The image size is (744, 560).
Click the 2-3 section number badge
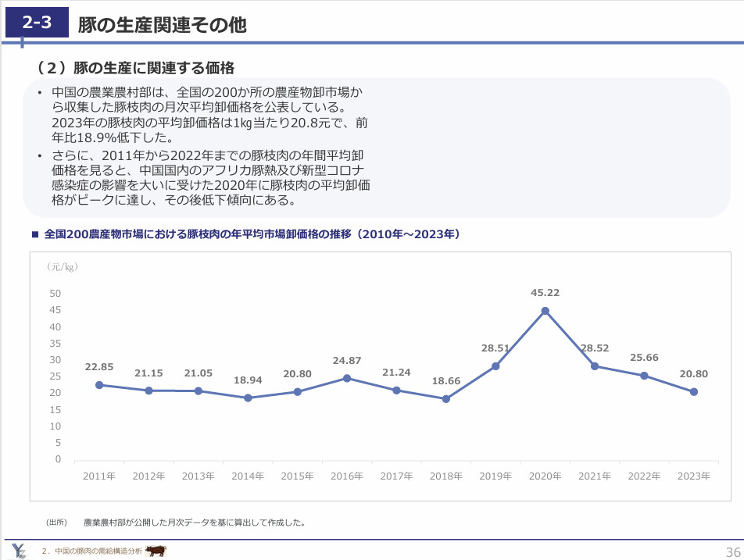37,23
